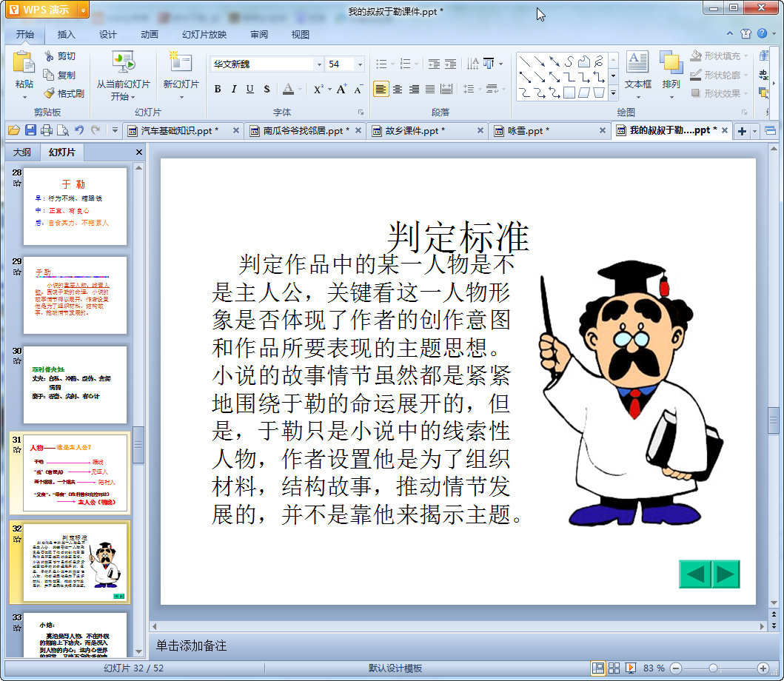Screen dimensions: 784x681
Task: Open the font size dropdown 54
Action: click(x=360, y=64)
